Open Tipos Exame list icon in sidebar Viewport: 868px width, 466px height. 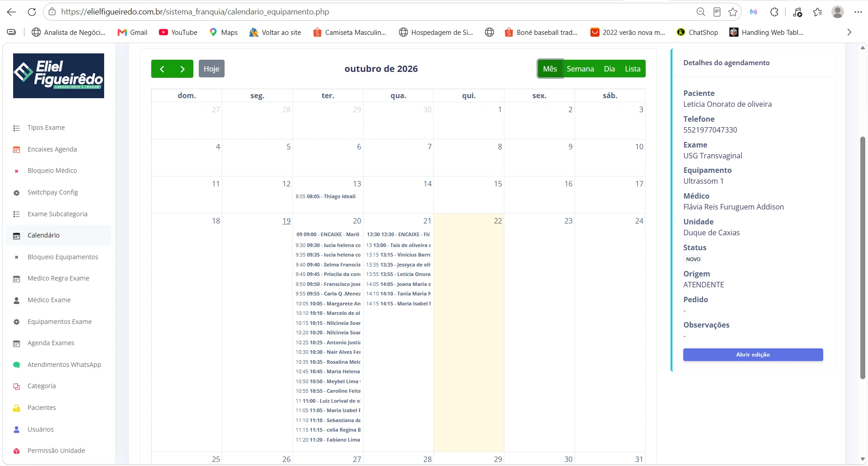tap(17, 128)
